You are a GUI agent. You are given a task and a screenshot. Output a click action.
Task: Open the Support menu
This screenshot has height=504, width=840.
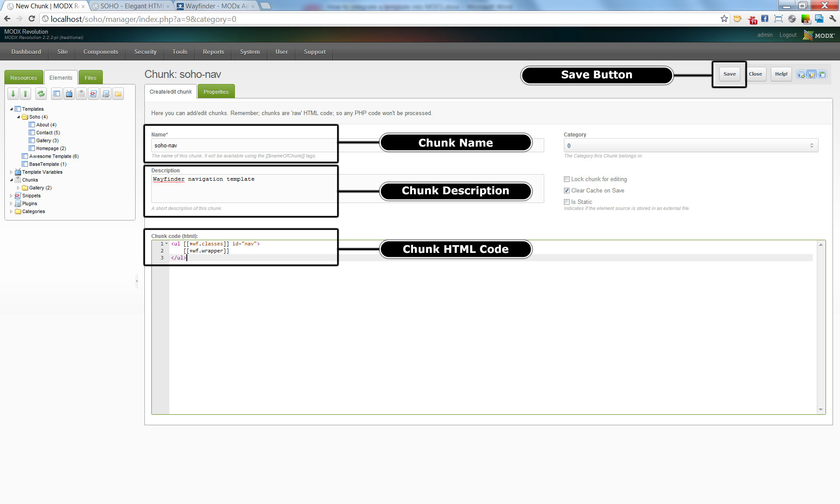(315, 52)
